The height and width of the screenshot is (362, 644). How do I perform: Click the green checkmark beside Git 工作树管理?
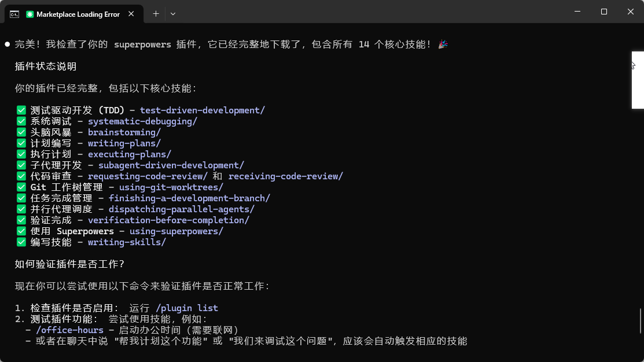click(x=21, y=187)
